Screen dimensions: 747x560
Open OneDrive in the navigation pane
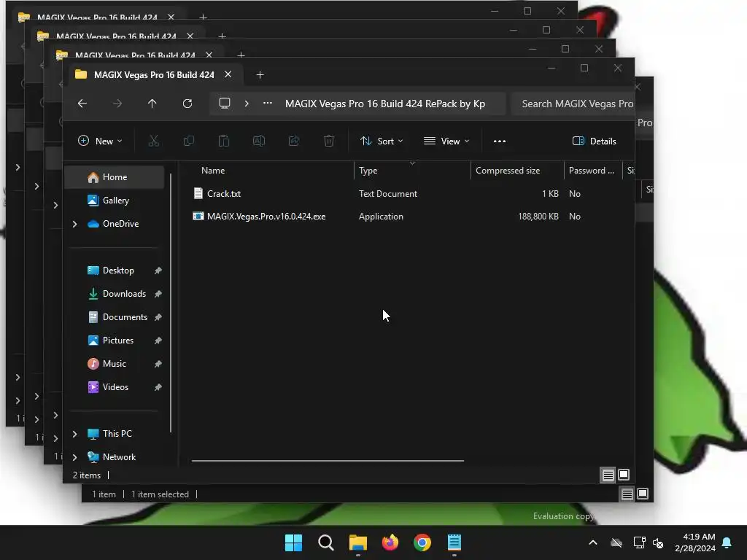(120, 224)
